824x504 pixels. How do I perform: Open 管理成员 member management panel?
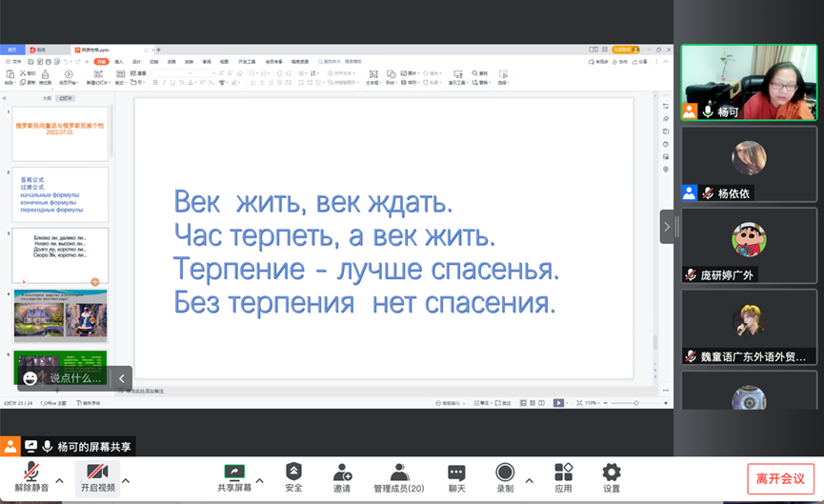coord(399,477)
